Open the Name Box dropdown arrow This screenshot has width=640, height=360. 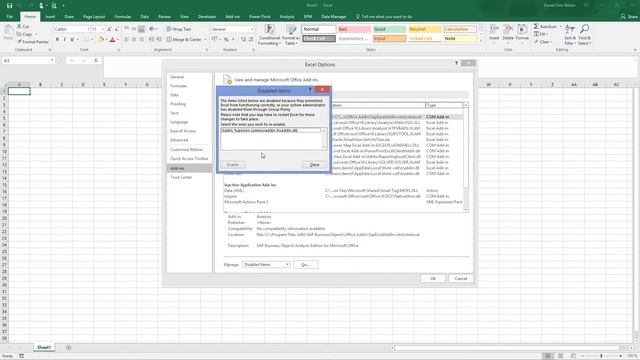[x=52, y=60]
